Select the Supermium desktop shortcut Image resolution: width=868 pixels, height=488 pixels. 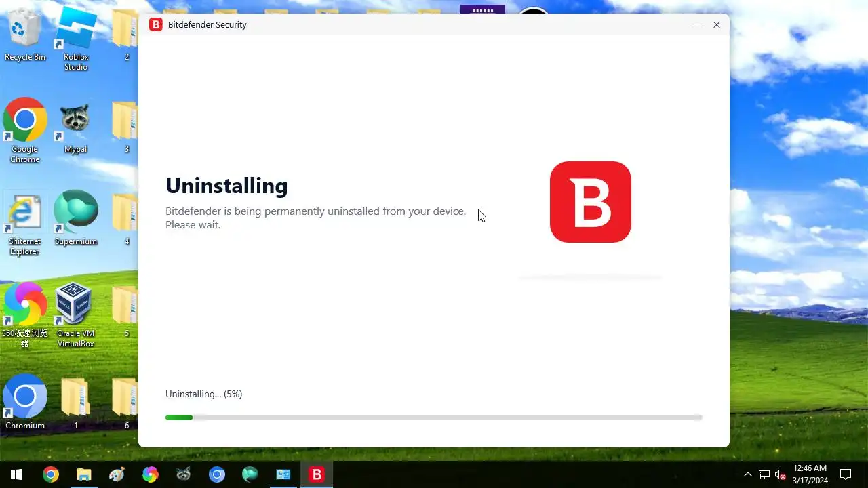click(x=76, y=218)
